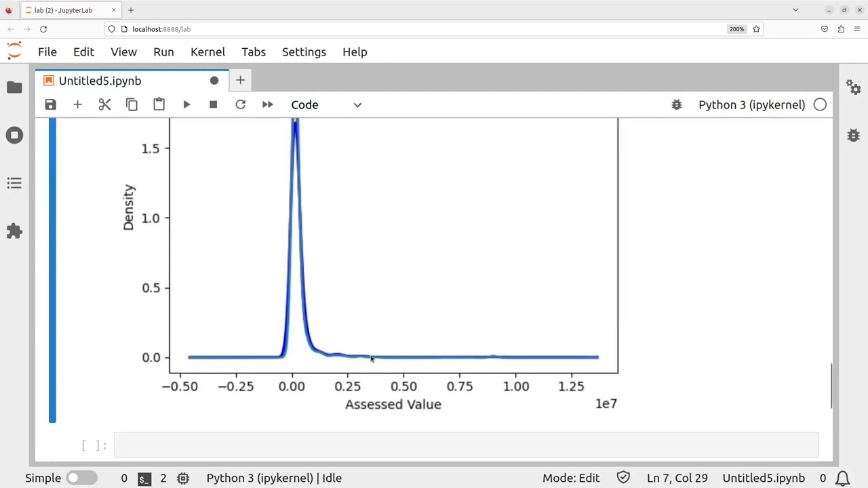Click the Mode: Edit status text

[571, 479]
